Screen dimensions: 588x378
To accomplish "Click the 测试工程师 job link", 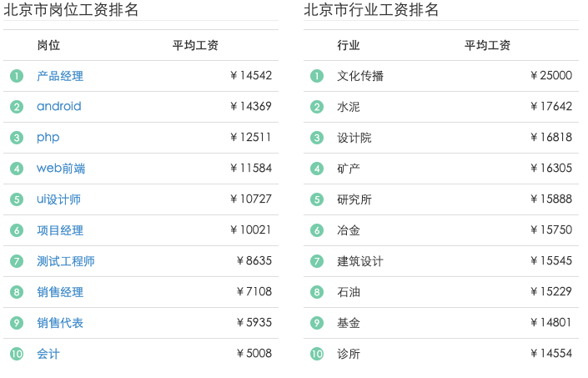I will point(66,261).
